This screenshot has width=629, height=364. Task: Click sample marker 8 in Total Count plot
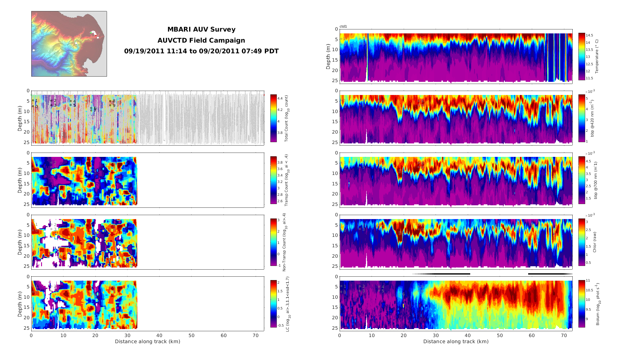click(x=110, y=101)
